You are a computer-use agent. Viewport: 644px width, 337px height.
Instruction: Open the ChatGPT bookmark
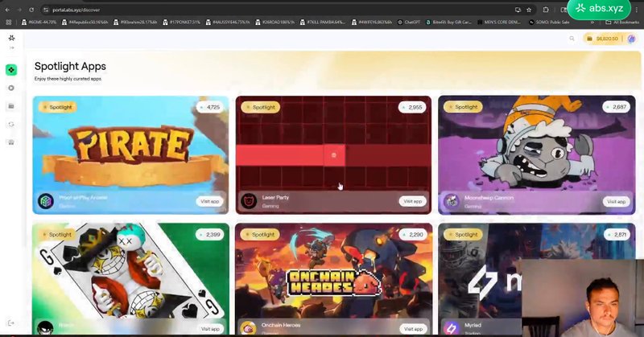[x=409, y=23]
